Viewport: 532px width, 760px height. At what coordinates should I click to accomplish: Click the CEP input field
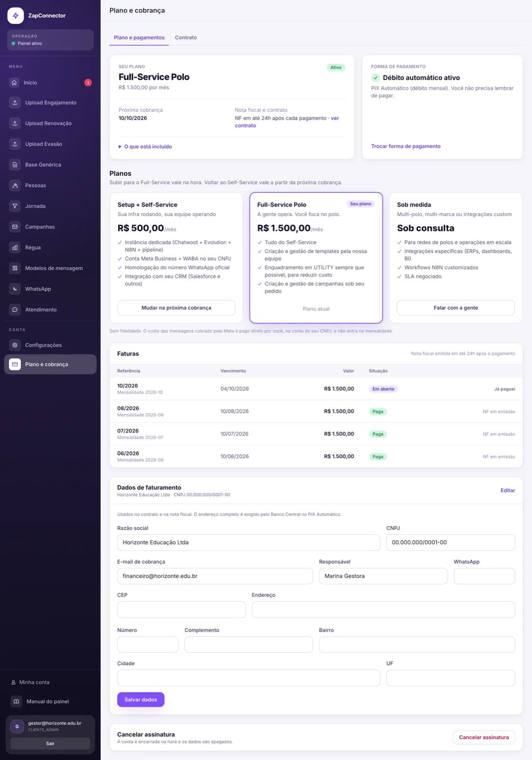tap(181, 609)
